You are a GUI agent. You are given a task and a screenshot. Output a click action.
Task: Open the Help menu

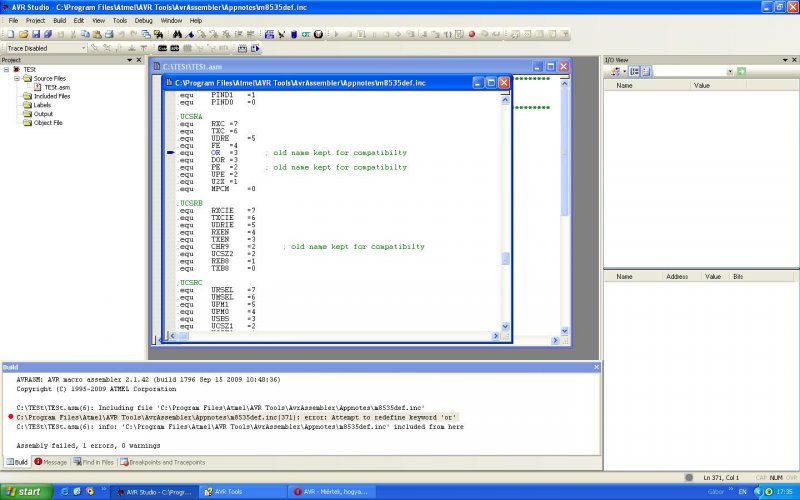point(196,20)
